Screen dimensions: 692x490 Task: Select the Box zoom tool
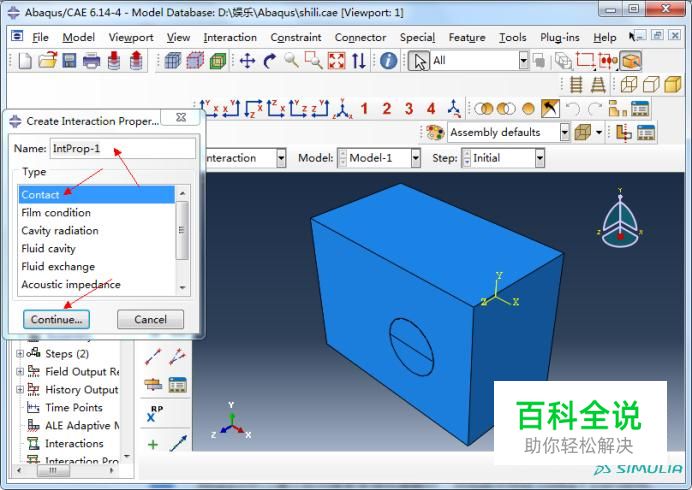click(314, 60)
